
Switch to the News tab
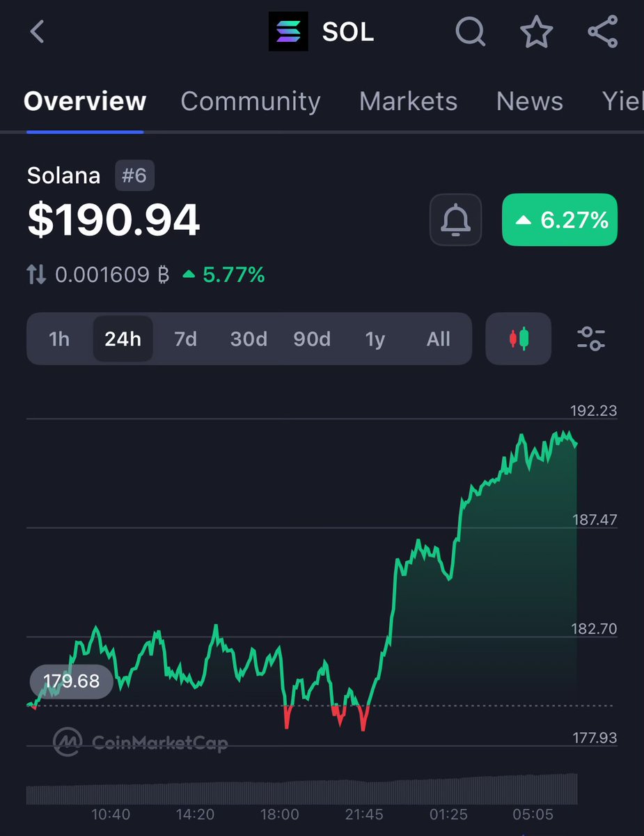pos(530,102)
